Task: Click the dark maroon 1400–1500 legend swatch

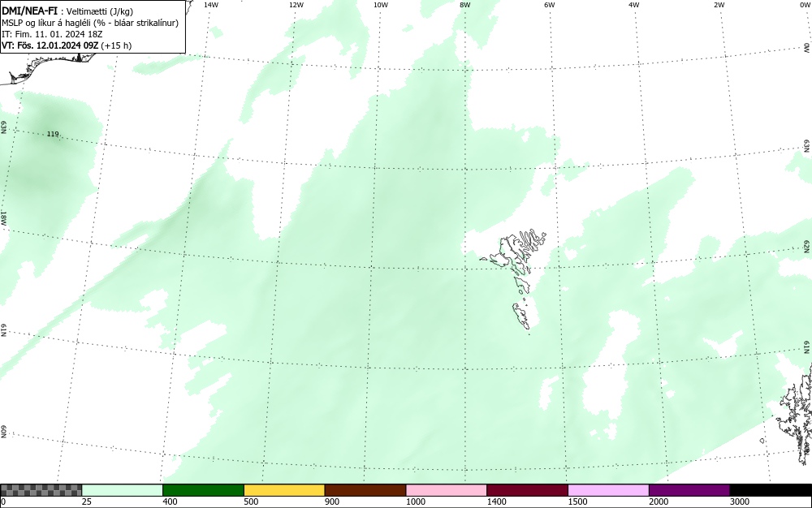Action: (527, 490)
